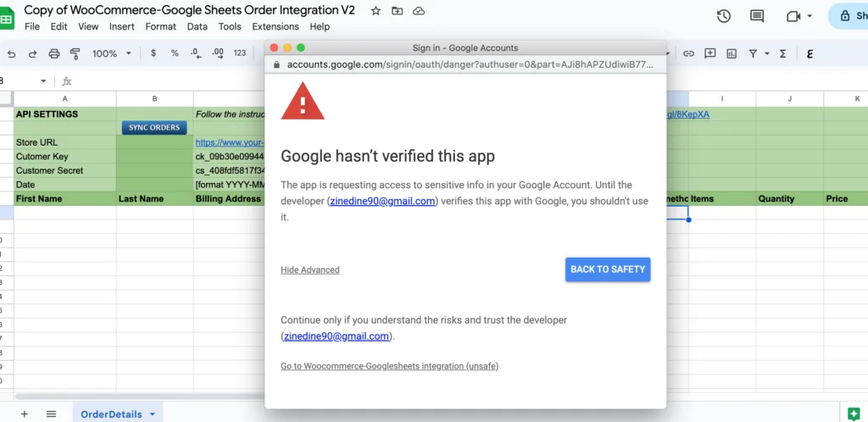Click the API SETTINGS cell
The height and width of the screenshot is (422, 868).
click(64, 114)
